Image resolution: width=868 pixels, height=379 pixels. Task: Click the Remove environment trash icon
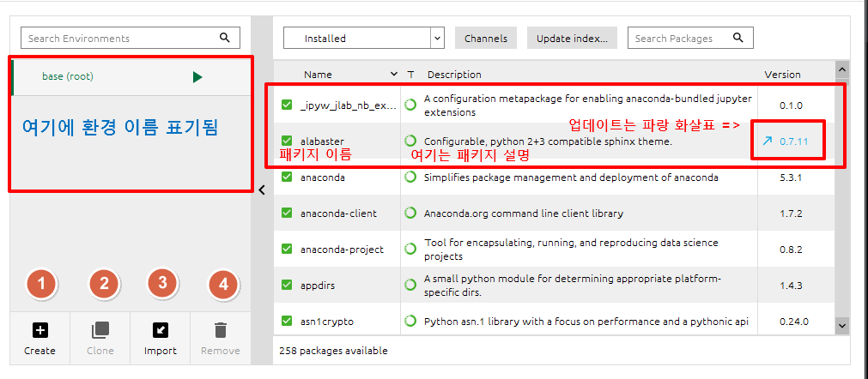click(x=221, y=330)
